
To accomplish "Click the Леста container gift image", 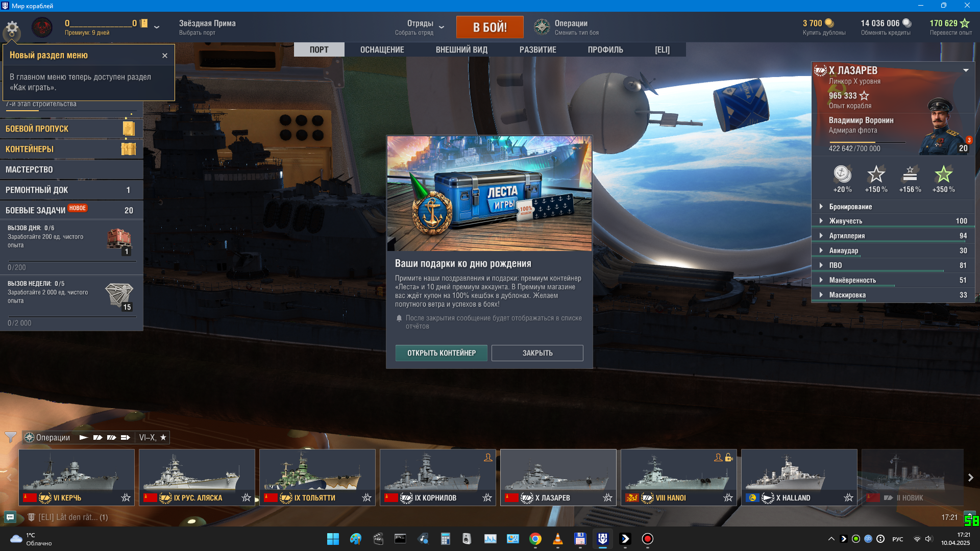I will [x=489, y=193].
